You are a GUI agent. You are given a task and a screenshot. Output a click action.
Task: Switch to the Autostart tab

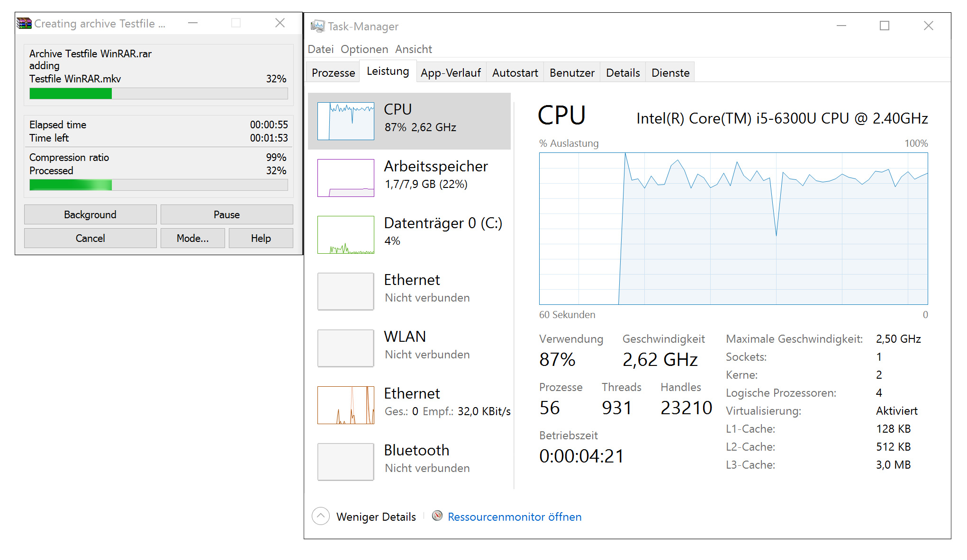(x=515, y=72)
